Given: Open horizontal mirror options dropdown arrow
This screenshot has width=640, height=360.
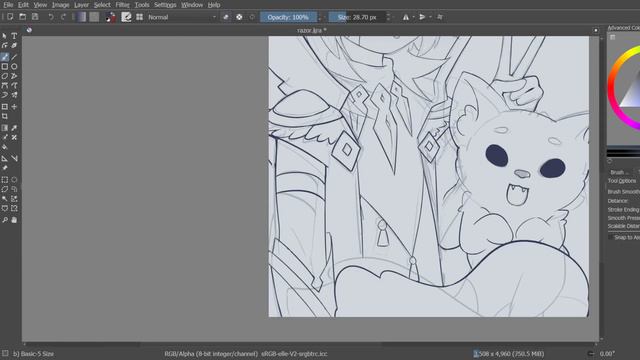Looking at the screenshot, I should pos(413,17).
